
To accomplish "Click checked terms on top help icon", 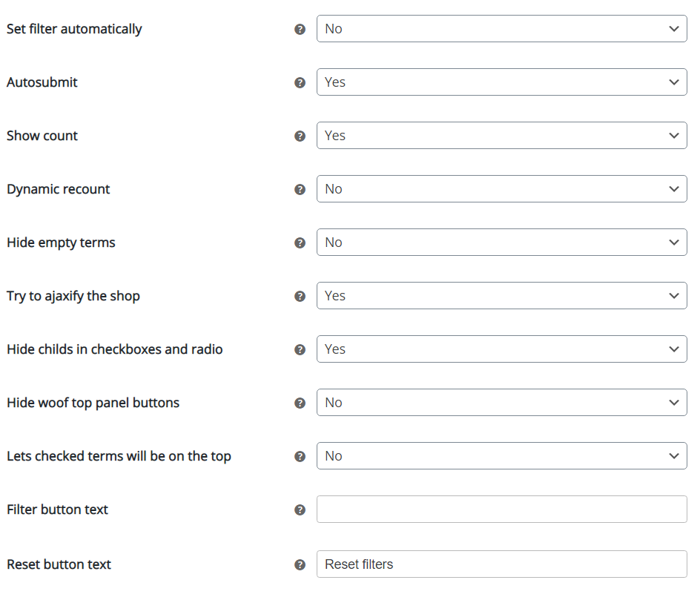I will [x=300, y=456].
